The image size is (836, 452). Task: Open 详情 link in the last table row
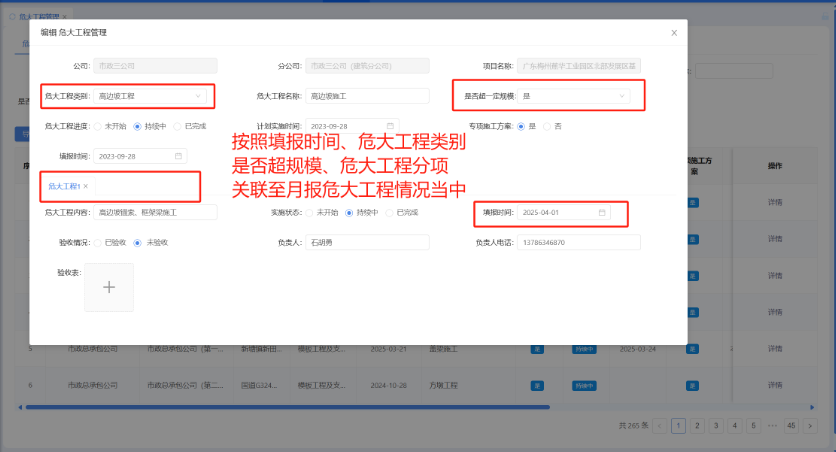[x=774, y=384]
